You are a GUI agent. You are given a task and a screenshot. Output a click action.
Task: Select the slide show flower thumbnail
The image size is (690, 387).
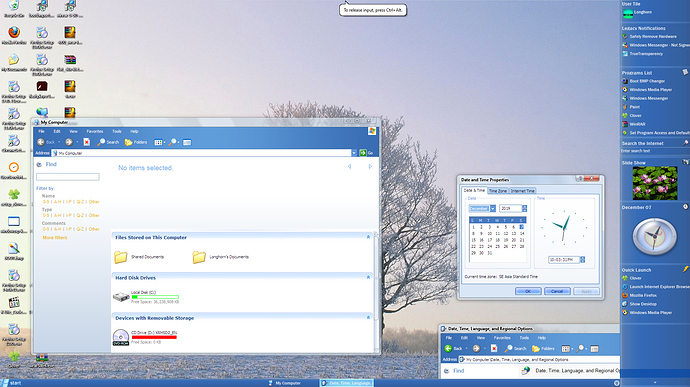pyautogui.click(x=655, y=183)
